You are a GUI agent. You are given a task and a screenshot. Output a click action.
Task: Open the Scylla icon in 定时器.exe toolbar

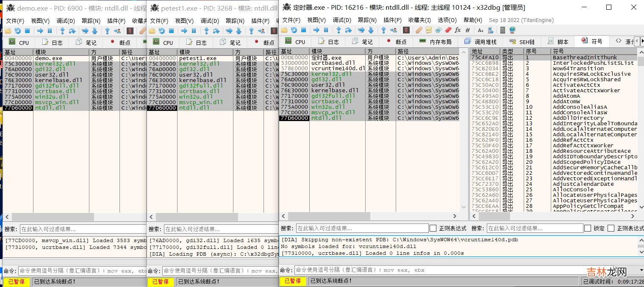tap(406, 30)
